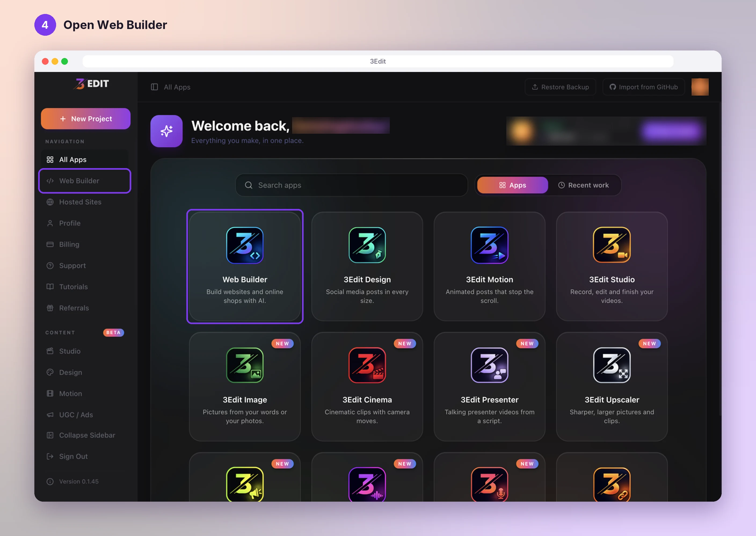Click the 3Edit Presenter app icon
Image resolution: width=756 pixels, height=536 pixels.
(x=489, y=365)
